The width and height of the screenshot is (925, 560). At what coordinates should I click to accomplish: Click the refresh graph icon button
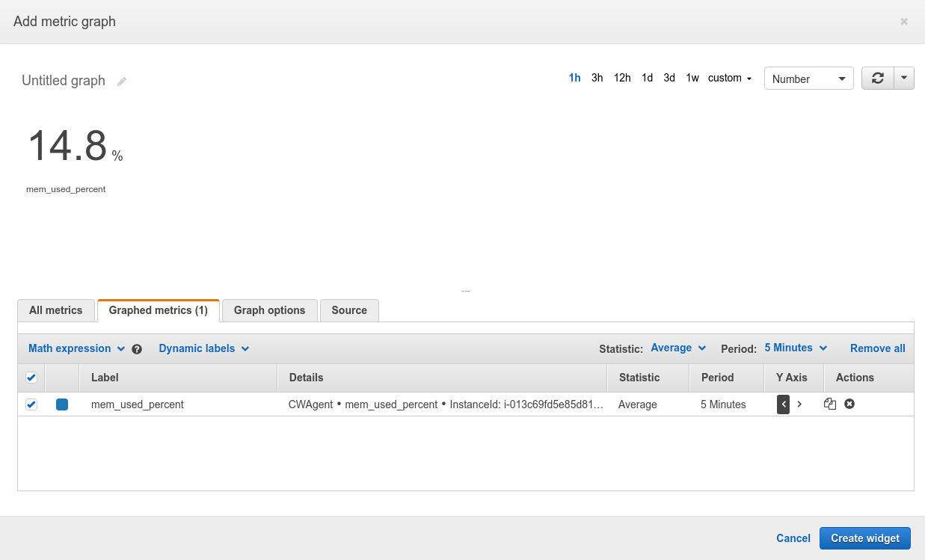878,79
